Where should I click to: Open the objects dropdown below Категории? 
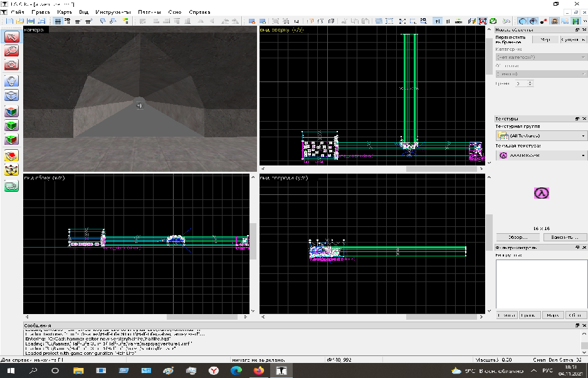pos(541,74)
